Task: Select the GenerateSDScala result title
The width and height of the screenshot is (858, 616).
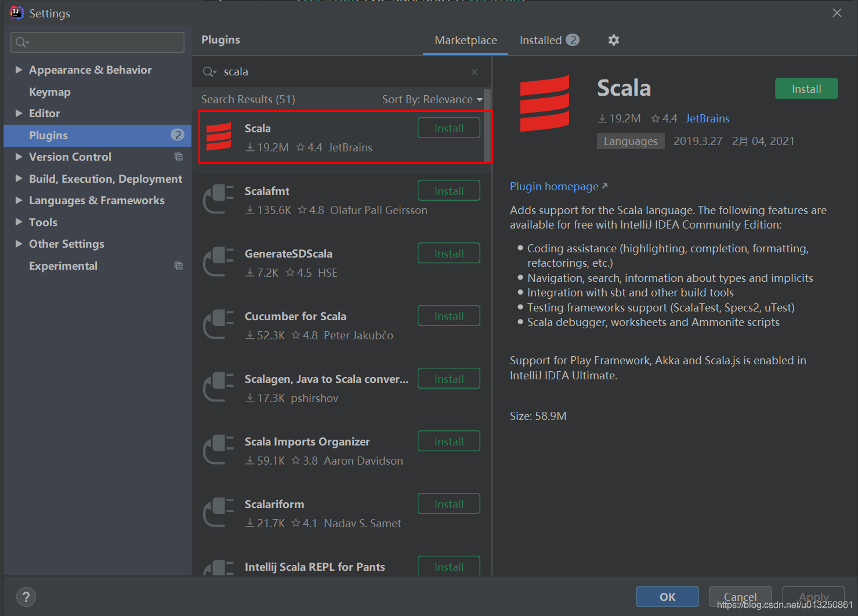Action: tap(288, 253)
